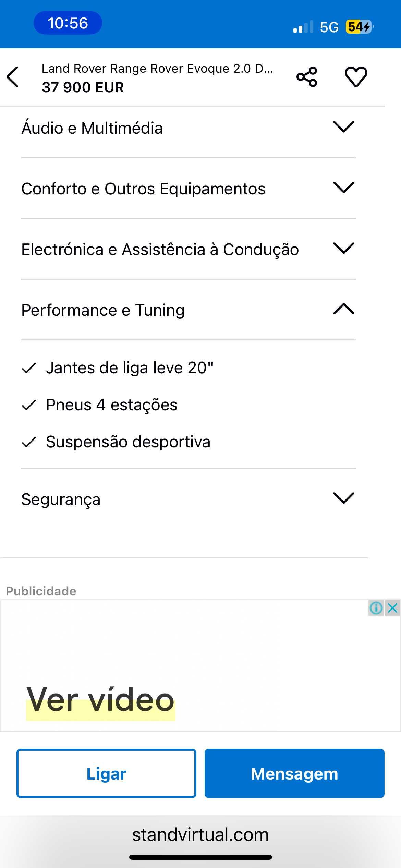Tap the back arrow icon
Image resolution: width=401 pixels, height=868 pixels.
[12, 77]
